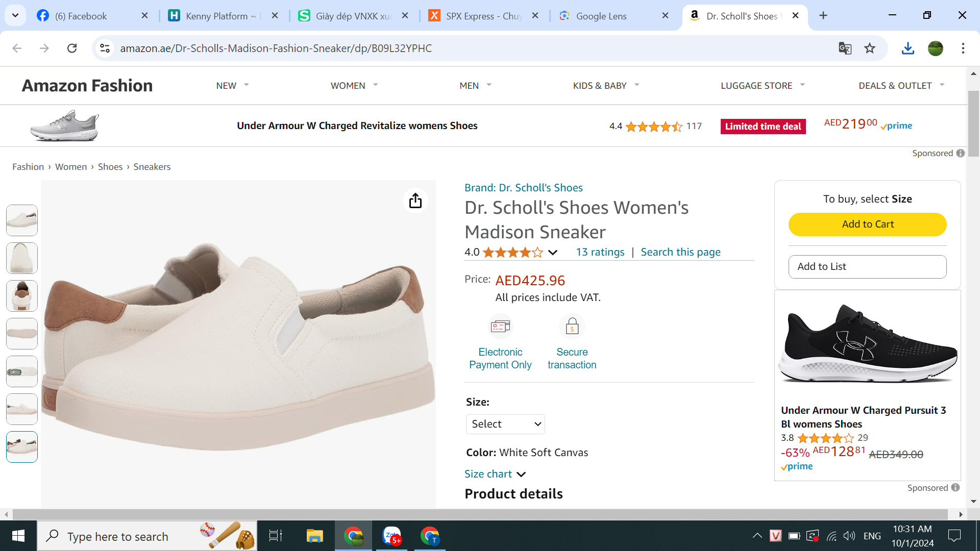This screenshot has width=980, height=551.
Task: Reload the Amazon product page
Action: [72, 48]
